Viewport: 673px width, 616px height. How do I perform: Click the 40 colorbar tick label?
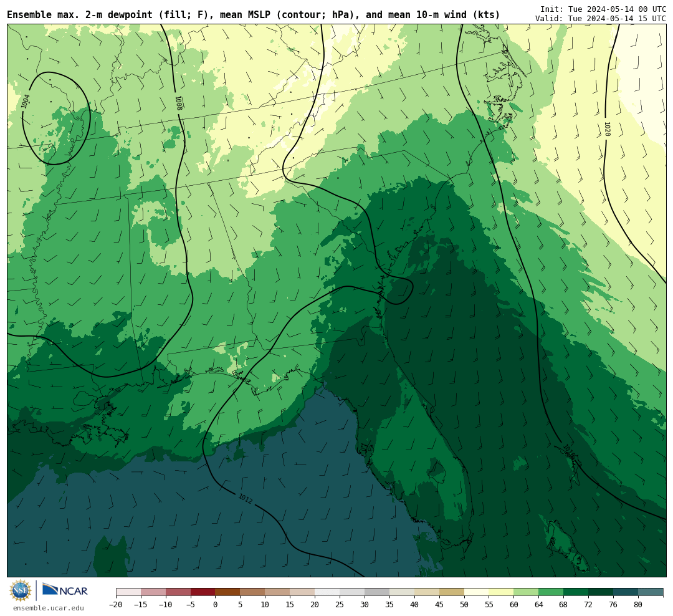414,604
